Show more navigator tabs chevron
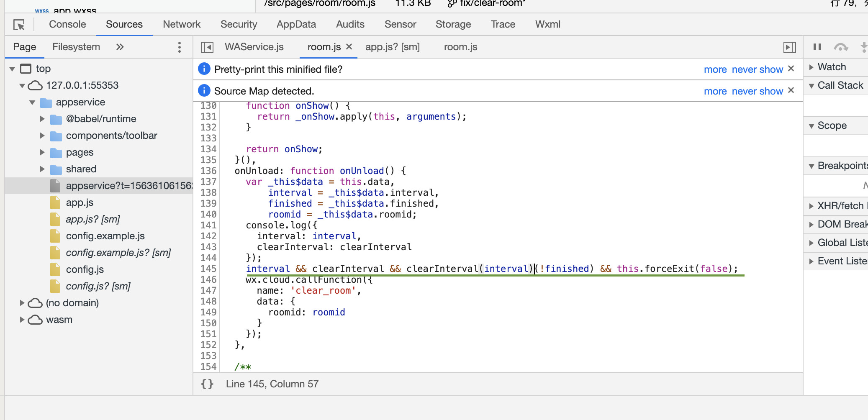 120,47
